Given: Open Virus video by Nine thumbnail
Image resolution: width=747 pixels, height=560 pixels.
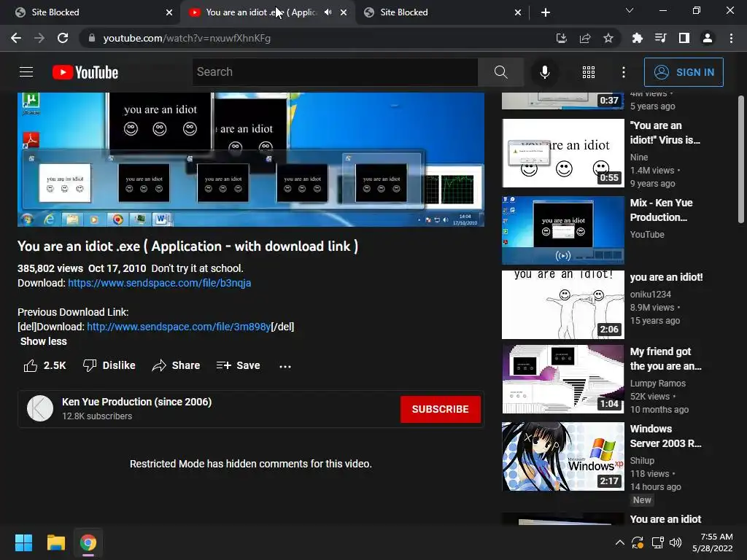Looking at the screenshot, I should [x=563, y=153].
